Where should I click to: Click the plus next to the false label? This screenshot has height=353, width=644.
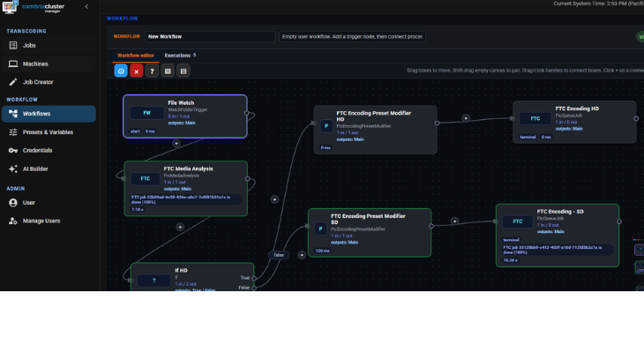[302, 255]
